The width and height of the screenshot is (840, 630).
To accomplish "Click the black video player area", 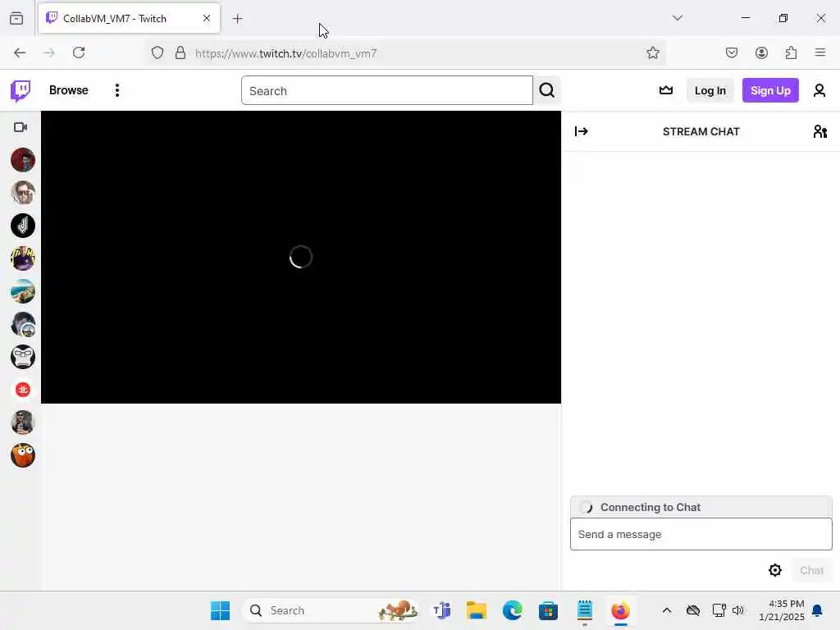I will coord(301,257).
